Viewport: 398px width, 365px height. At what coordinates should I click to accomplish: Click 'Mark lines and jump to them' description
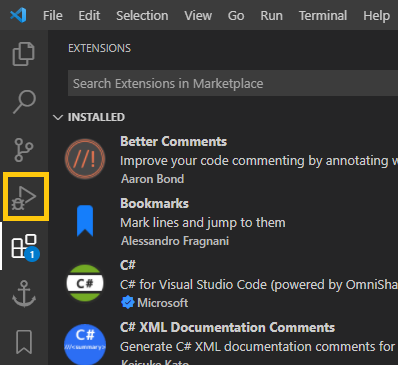pos(203,223)
